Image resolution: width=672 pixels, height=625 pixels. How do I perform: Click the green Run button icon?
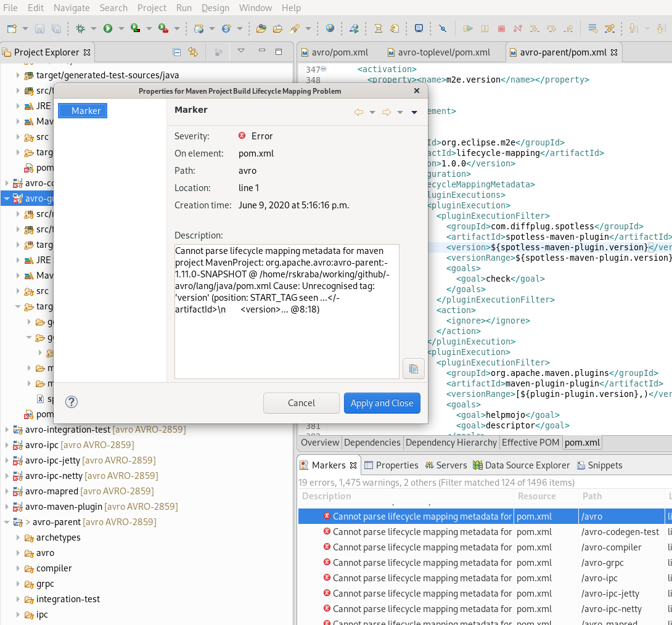point(108,29)
